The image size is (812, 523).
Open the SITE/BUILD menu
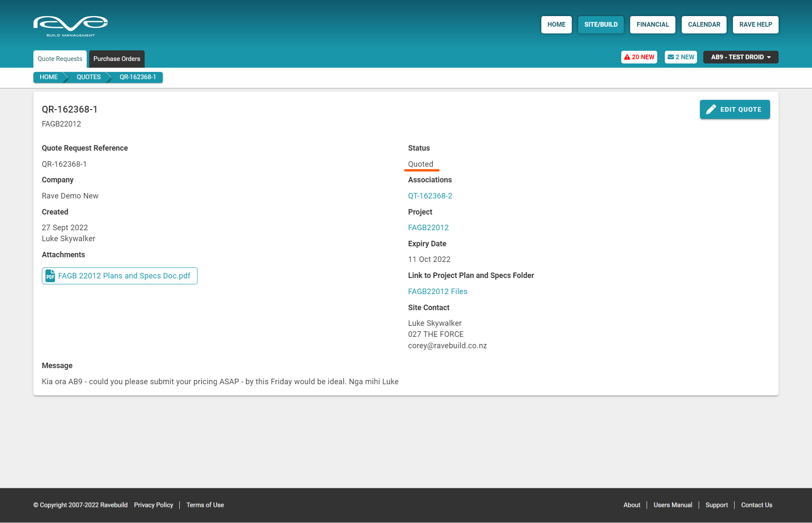[601, 25]
